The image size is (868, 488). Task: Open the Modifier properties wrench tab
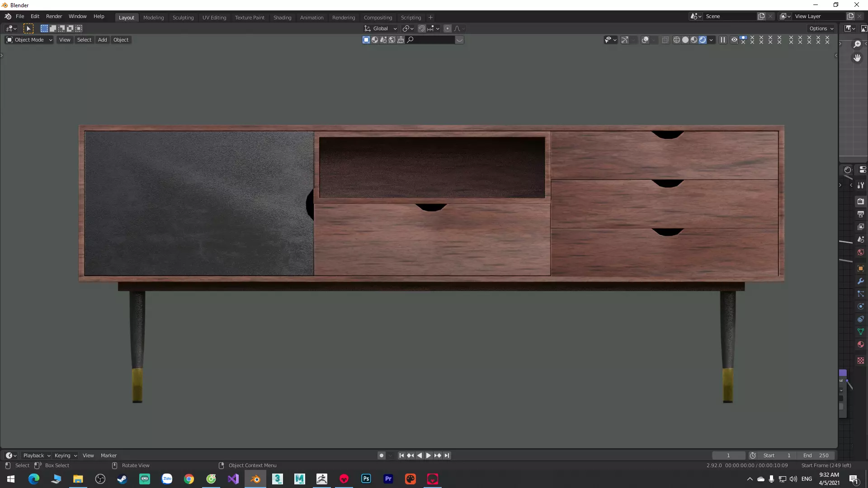[x=861, y=281]
